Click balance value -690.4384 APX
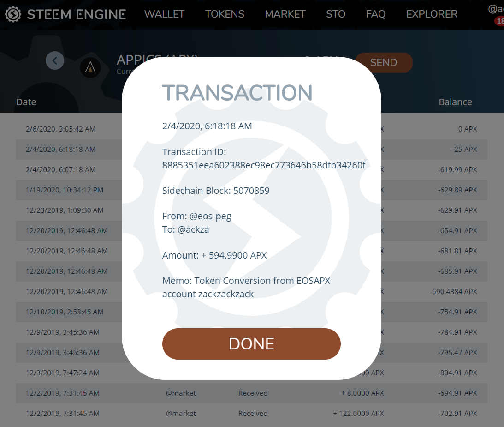The width and height of the screenshot is (504, 427). 454,292
